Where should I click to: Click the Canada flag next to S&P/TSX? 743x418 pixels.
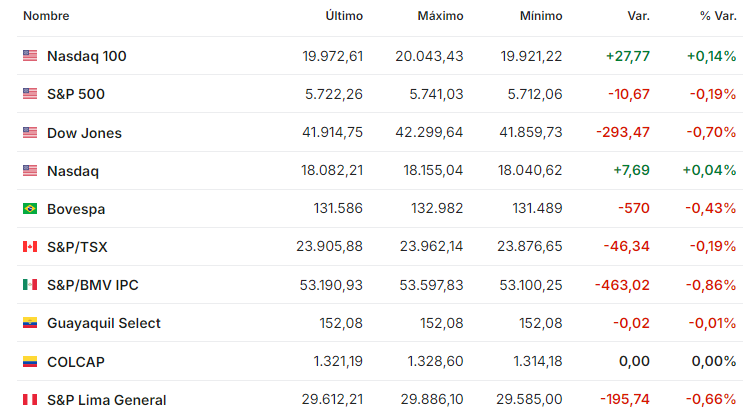30,246
